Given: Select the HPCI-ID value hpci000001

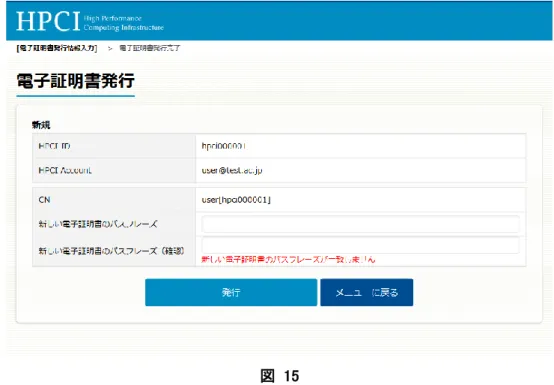Looking at the screenshot, I should pos(224,146).
